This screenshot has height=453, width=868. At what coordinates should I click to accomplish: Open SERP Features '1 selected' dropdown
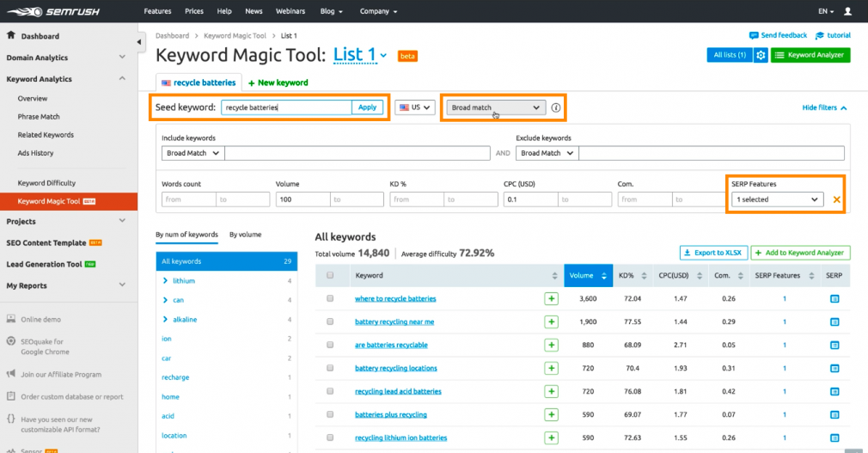point(777,199)
